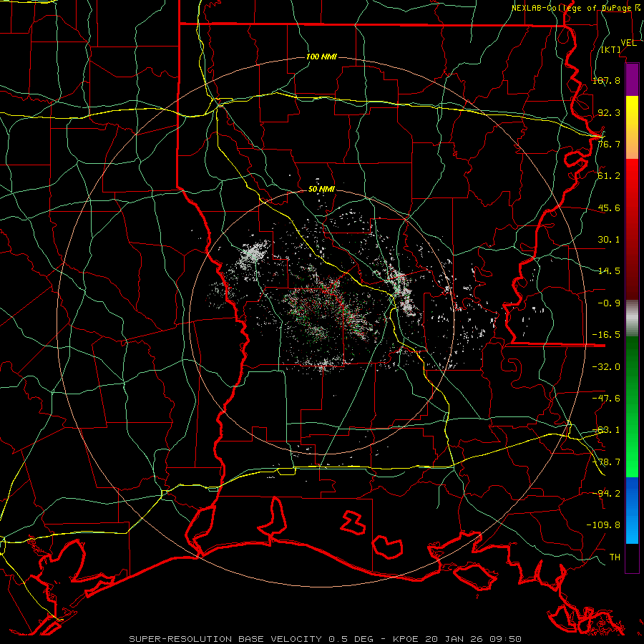
Task: Select the 14.5 legend value
Action: (x=609, y=271)
